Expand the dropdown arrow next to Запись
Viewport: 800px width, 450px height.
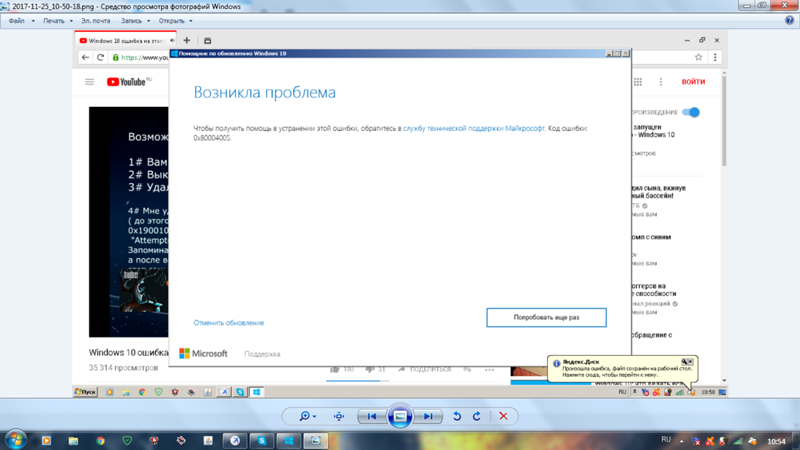coord(148,21)
